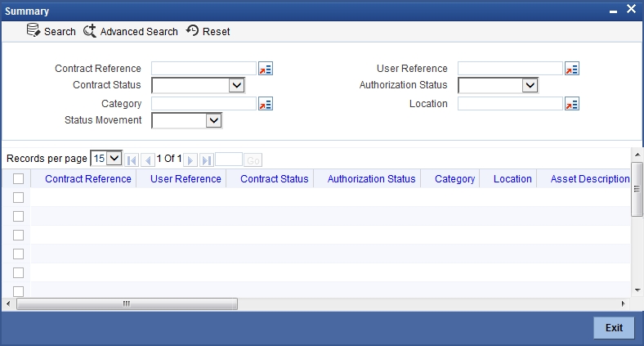Close the Summary window

coord(631,9)
